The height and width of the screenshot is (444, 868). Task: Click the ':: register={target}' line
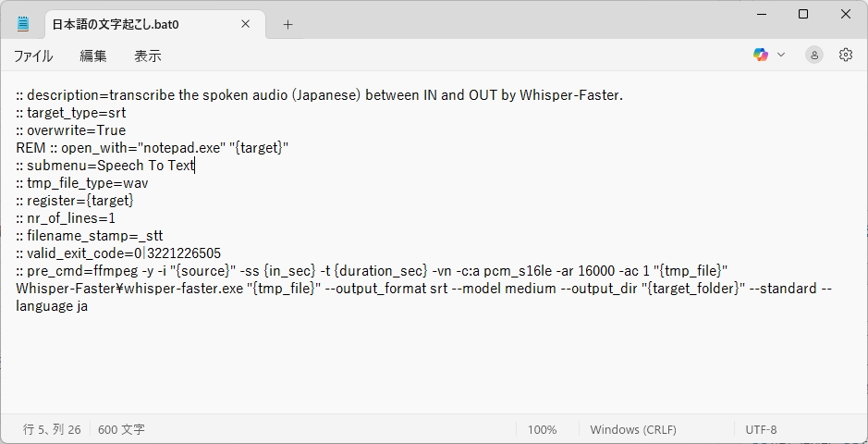pos(75,201)
